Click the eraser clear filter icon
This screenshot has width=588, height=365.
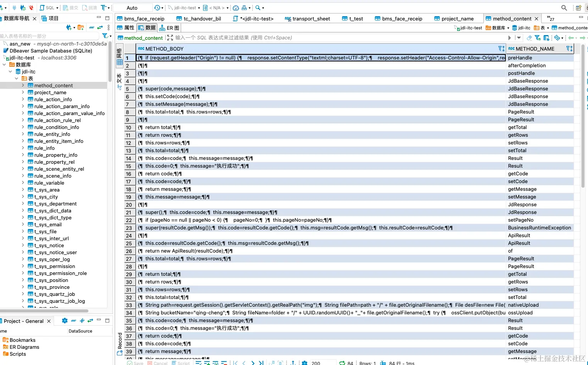click(529, 38)
